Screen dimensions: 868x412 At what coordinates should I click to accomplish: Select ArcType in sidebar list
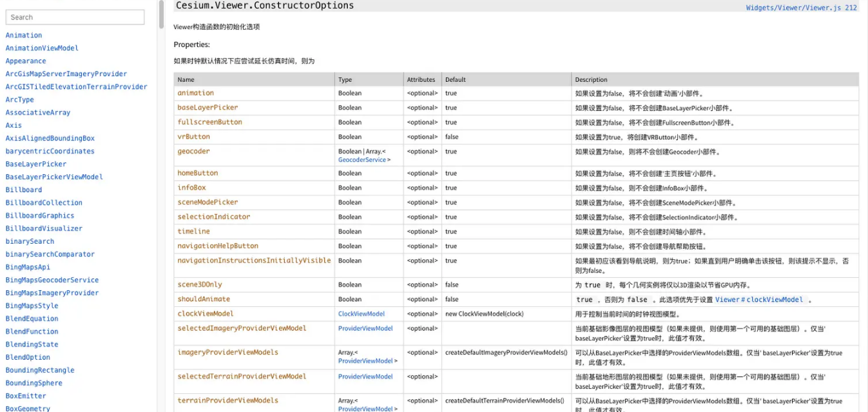pyautogui.click(x=20, y=100)
